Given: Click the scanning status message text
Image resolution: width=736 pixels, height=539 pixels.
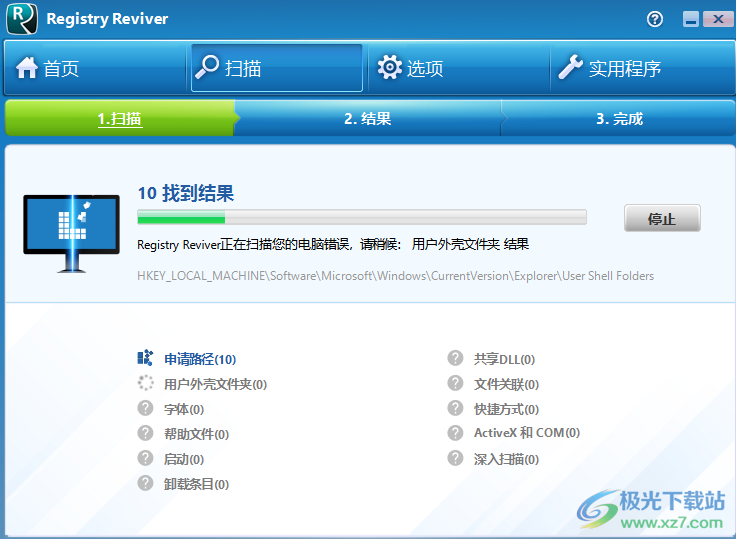Looking at the screenshot, I should (333, 244).
